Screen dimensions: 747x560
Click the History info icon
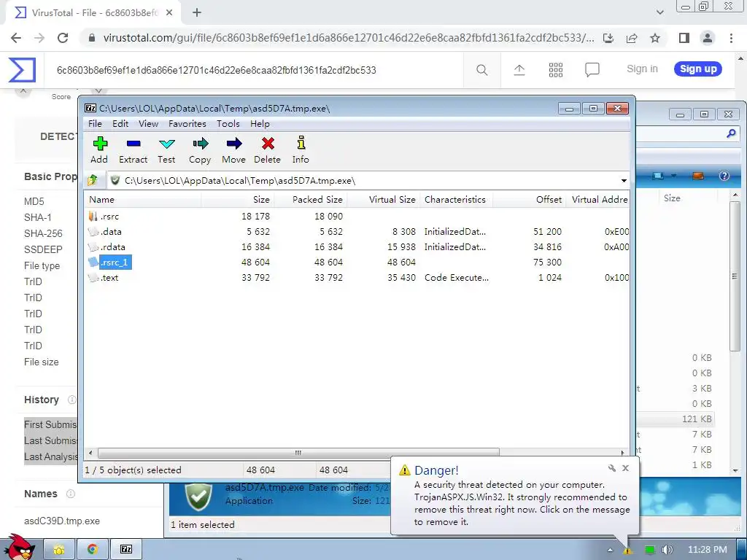pyautogui.click(x=72, y=400)
